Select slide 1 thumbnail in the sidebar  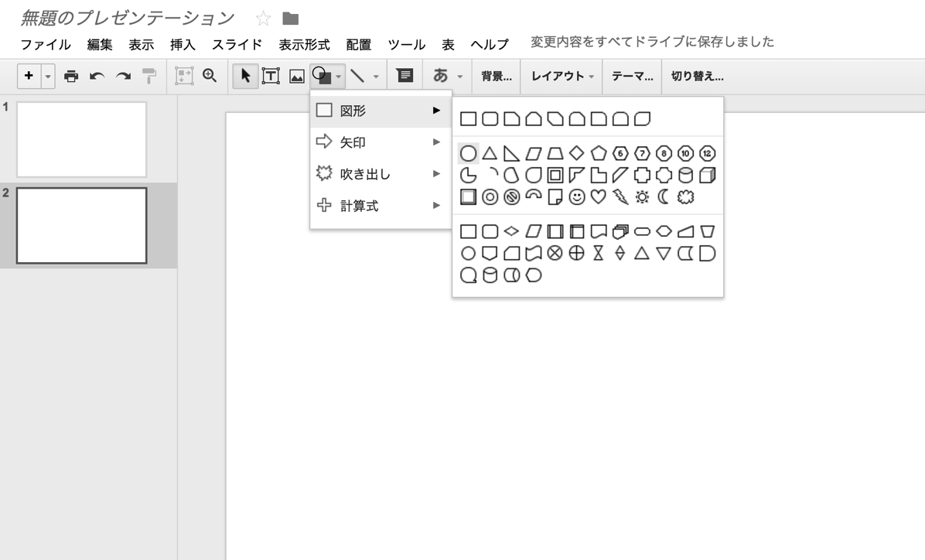(x=80, y=139)
